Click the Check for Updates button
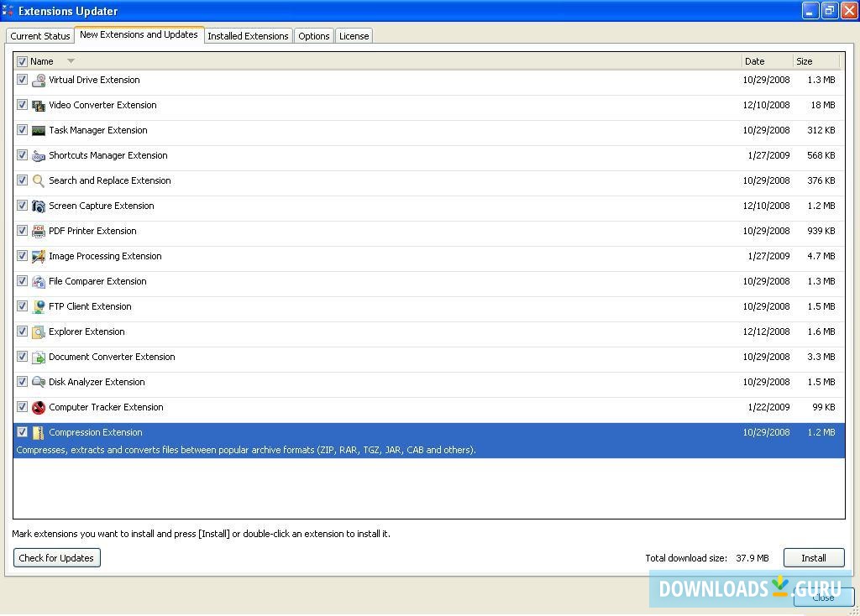860x616 pixels. [57, 558]
